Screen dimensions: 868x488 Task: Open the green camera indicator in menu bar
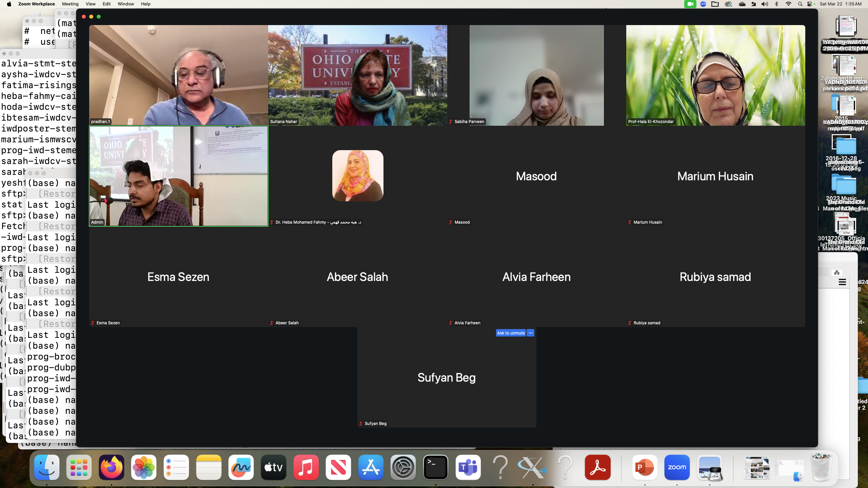tap(690, 4)
